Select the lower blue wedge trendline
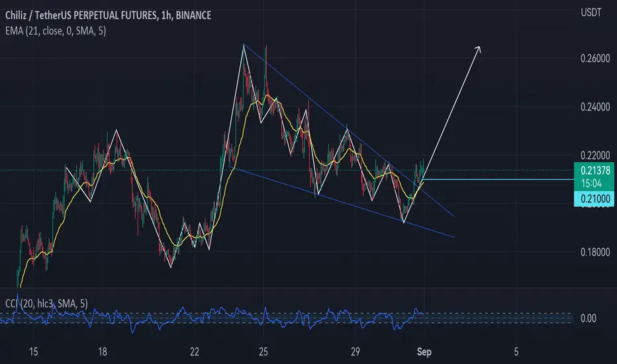Screen dimensions: 617x364 (x=341, y=202)
